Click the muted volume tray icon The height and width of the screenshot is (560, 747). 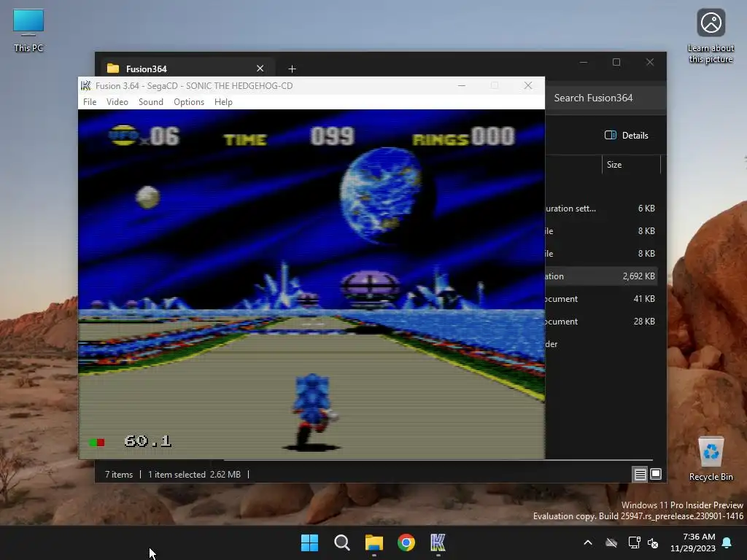pyautogui.click(x=653, y=542)
